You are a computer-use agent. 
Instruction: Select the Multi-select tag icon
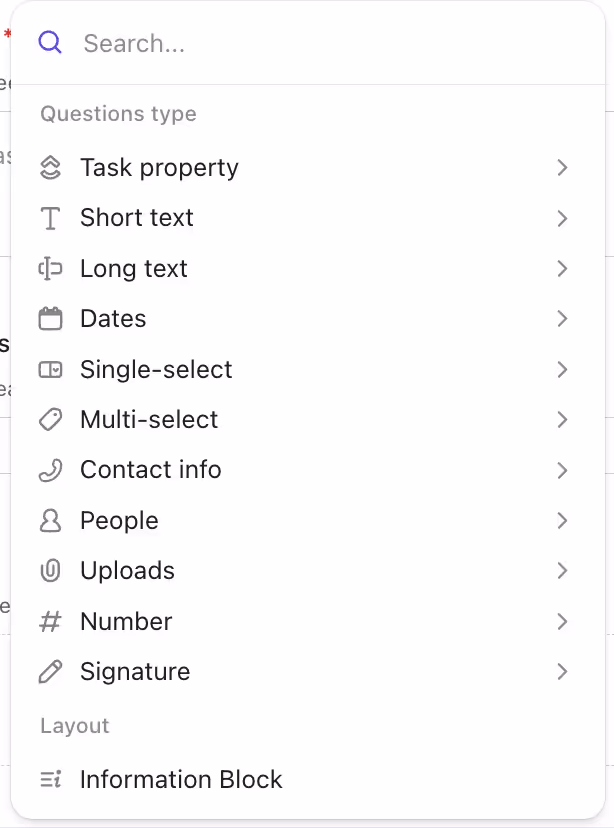coord(50,419)
